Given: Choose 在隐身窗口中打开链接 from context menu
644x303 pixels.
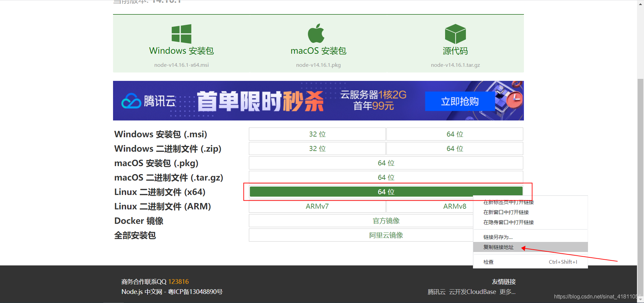Looking at the screenshot, I should tap(530, 222).
